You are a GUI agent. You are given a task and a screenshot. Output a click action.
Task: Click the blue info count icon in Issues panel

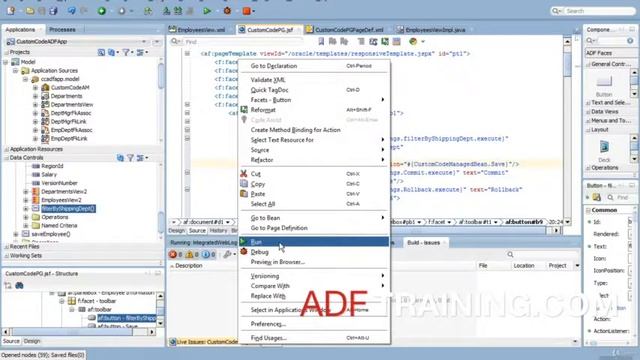206,254
